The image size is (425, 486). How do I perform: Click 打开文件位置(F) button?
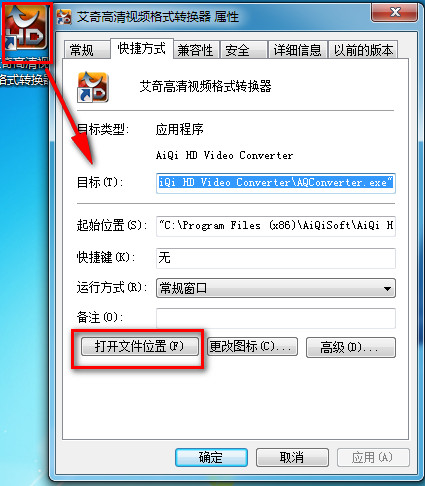[x=140, y=347]
